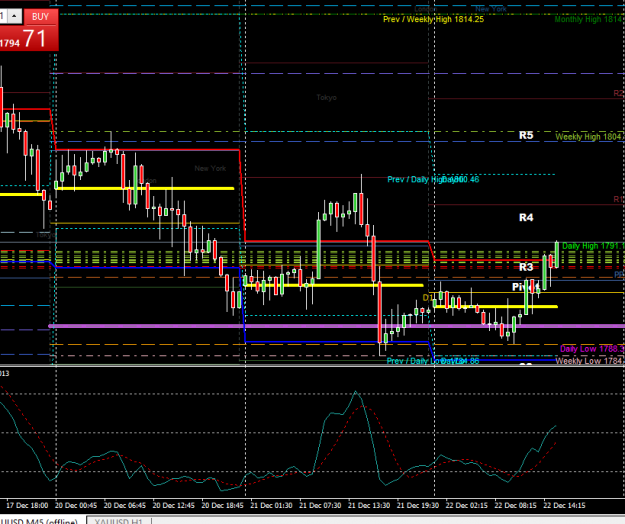Click the cyan 'Prev / Daily Low' label
This screenshot has height=524, width=625.
click(x=433, y=361)
